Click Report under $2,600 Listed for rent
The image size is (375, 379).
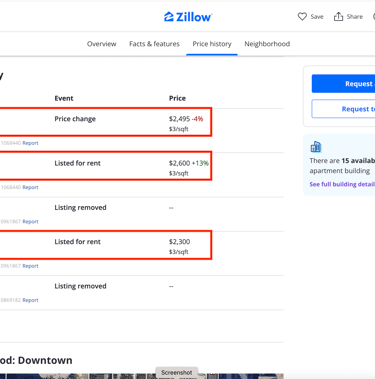[30, 187]
